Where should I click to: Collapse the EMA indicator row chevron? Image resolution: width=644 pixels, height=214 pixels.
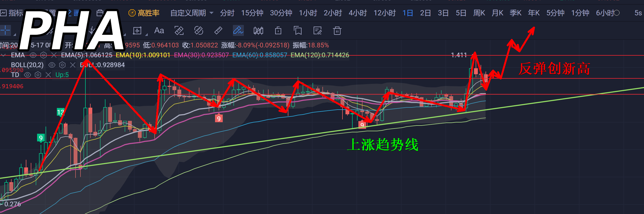point(4,55)
